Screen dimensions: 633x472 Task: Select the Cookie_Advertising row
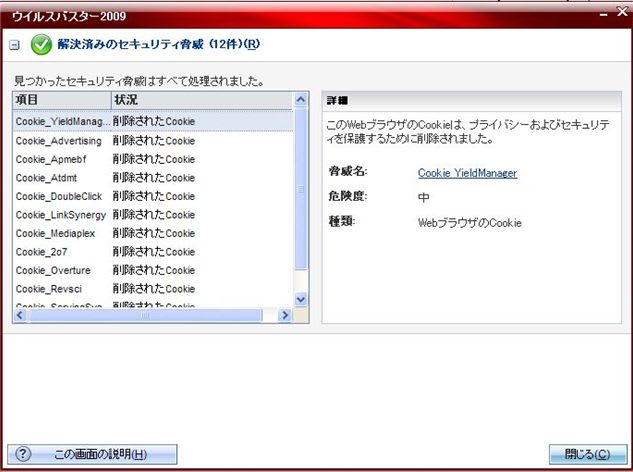tap(153, 141)
